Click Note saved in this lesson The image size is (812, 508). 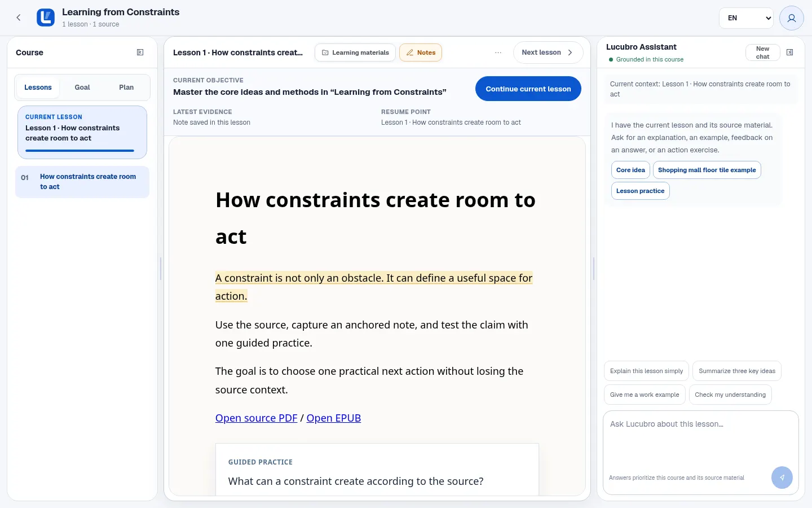point(211,122)
